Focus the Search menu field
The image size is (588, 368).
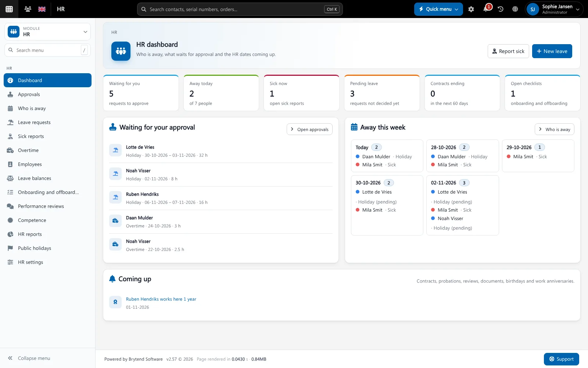(47, 50)
